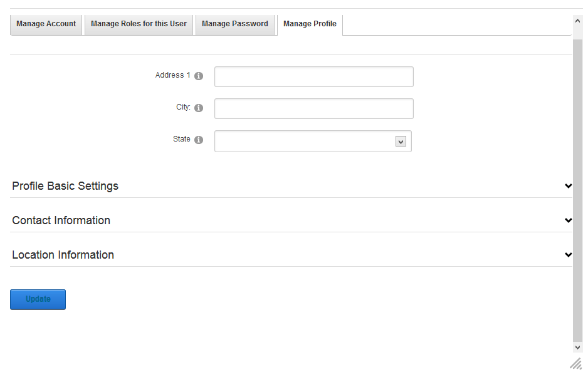Click the State info icon
The width and height of the screenshot is (588, 377).
199,140
